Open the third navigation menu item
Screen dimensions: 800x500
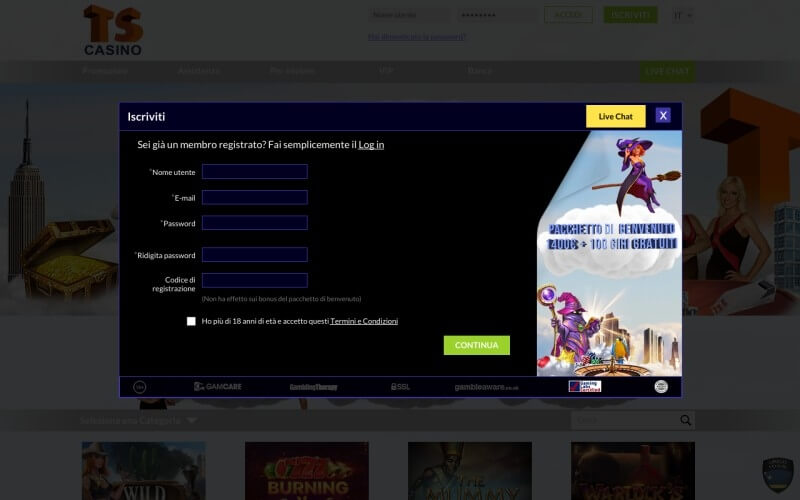292,70
